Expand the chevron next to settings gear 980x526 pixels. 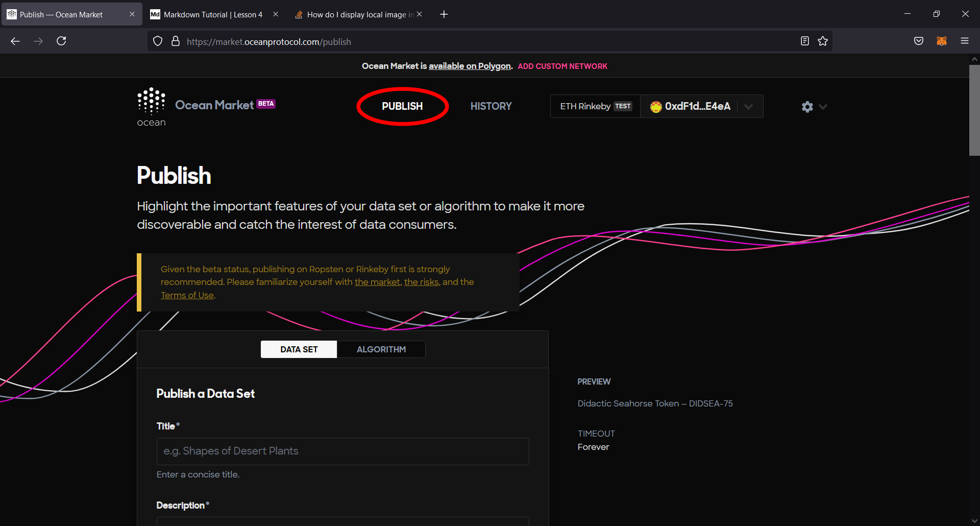coord(823,107)
